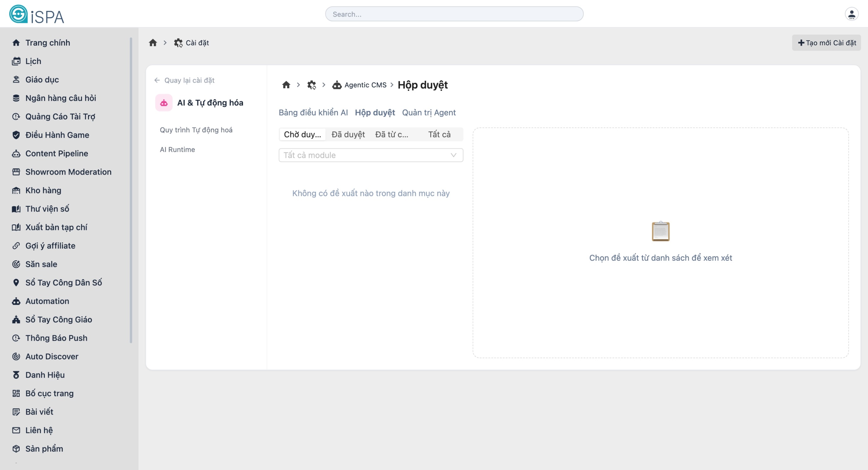This screenshot has height=470, width=868.
Task: Select the Tất cả filter segment
Action: point(439,134)
